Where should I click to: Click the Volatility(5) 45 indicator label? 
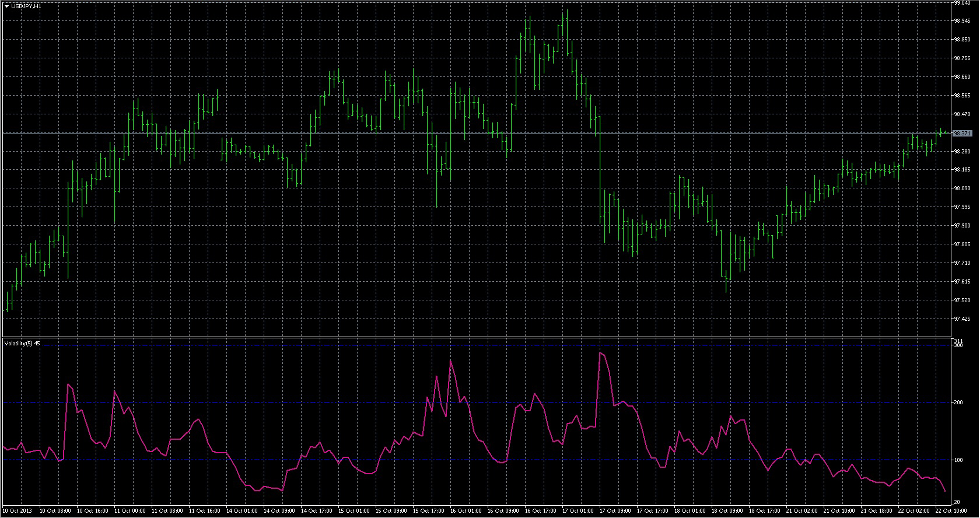pos(22,344)
